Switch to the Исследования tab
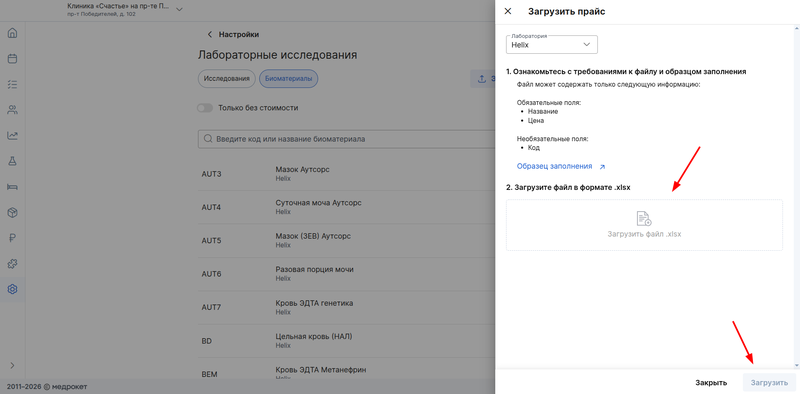 tap(226, 79)
